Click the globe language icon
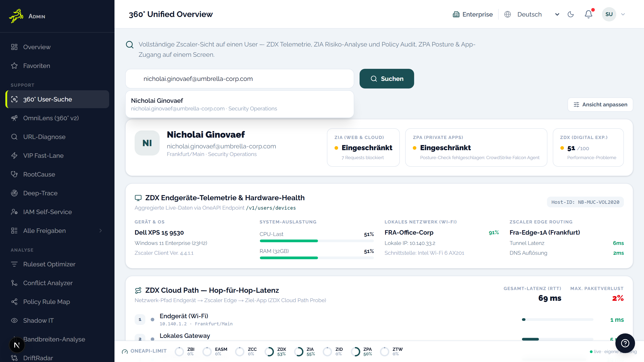 pos(508,14)
